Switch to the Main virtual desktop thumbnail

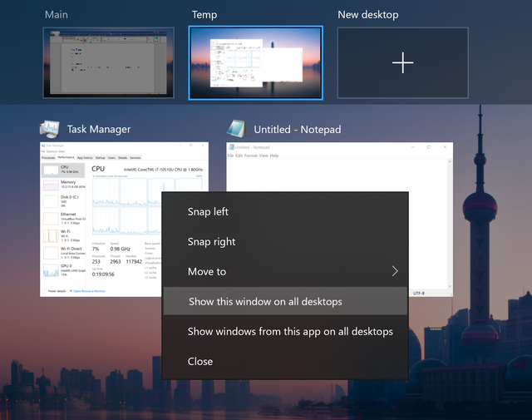pyautogui.click(x=109, y=63)
